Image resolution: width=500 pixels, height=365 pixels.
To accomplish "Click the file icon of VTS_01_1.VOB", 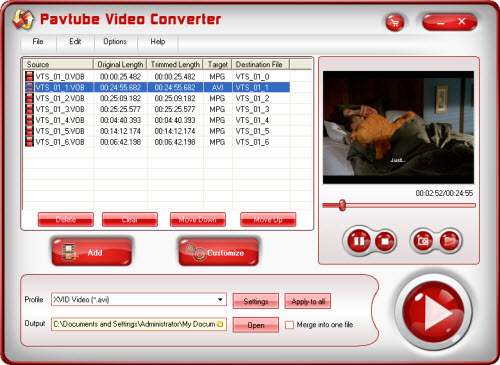I will click(30, 87).
